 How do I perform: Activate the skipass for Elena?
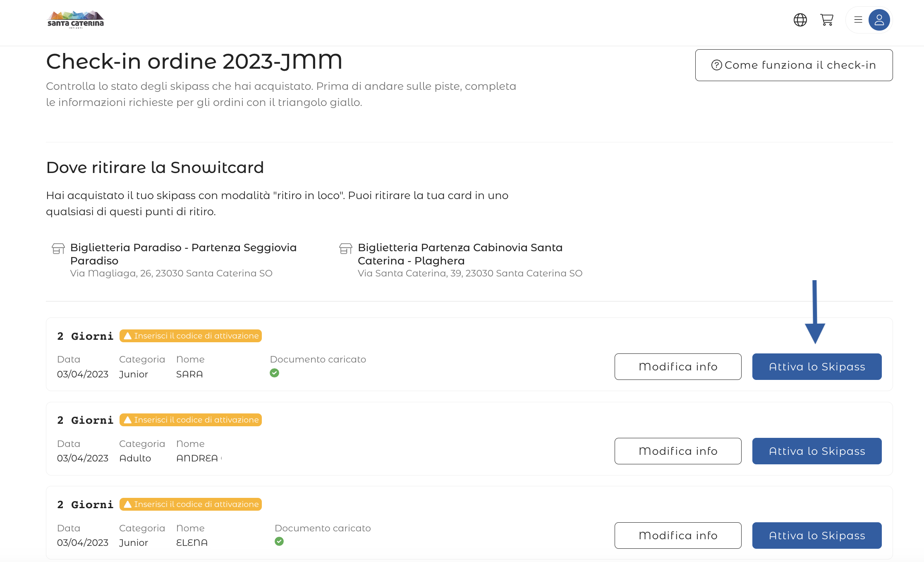click(816, 536)
